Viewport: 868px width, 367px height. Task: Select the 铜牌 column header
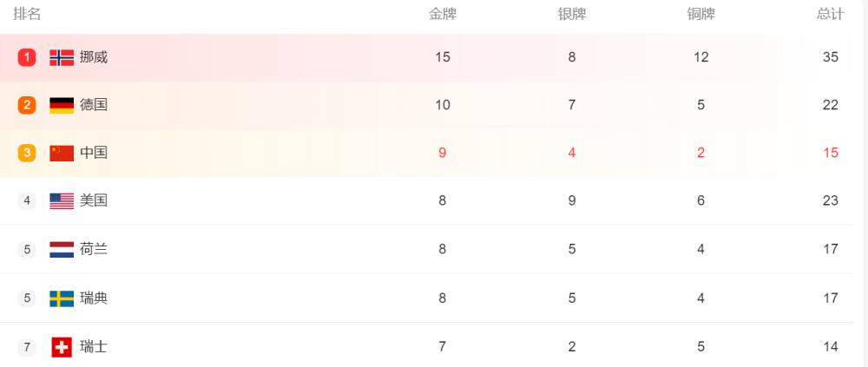701,15
